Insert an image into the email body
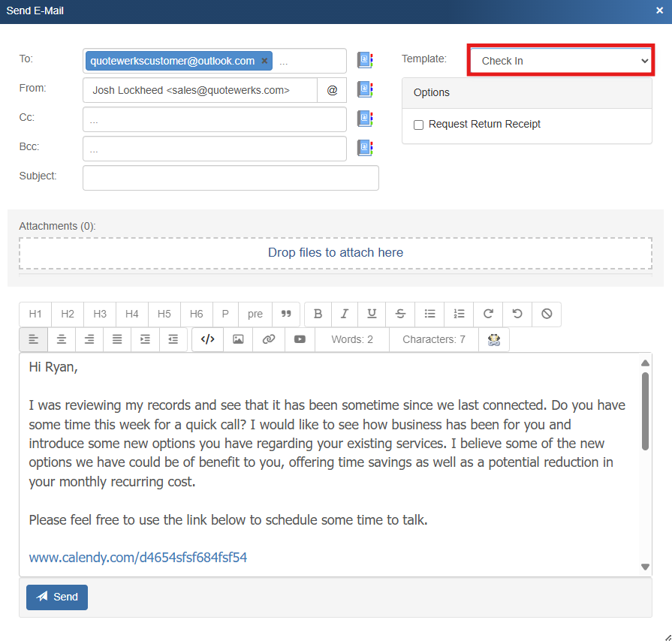This screenshot has width=672, height=641. (x=238, y=339)
